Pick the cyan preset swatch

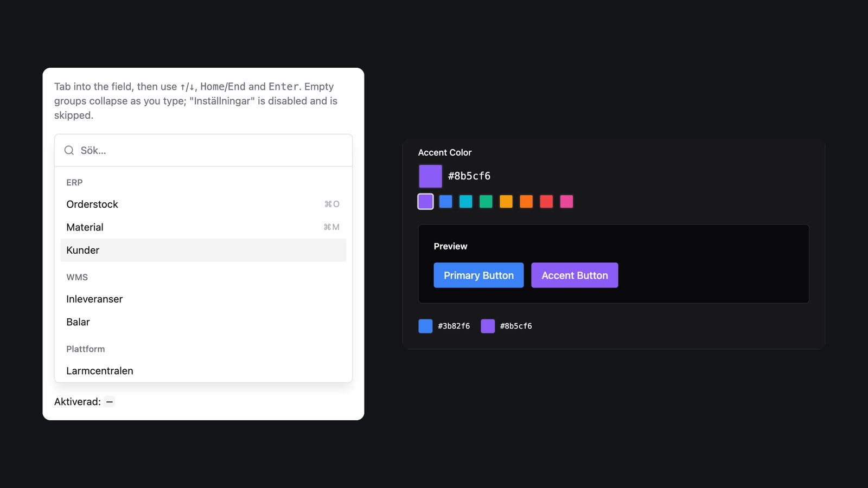click(465, 202)
